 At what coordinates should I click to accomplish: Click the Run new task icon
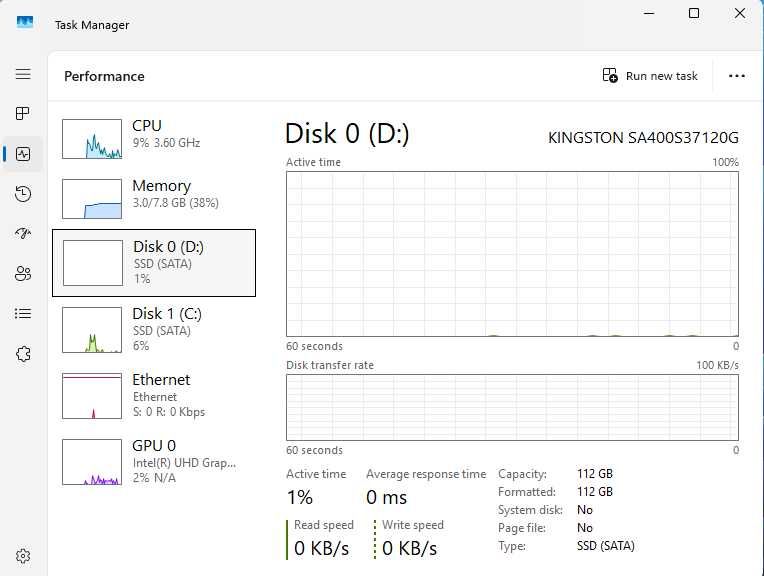610,76
